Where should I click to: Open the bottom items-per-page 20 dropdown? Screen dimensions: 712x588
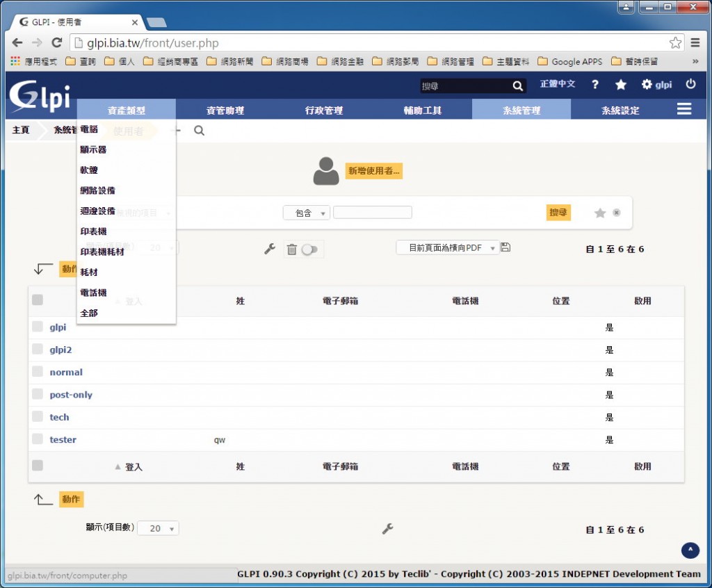(x=158, y=528)
